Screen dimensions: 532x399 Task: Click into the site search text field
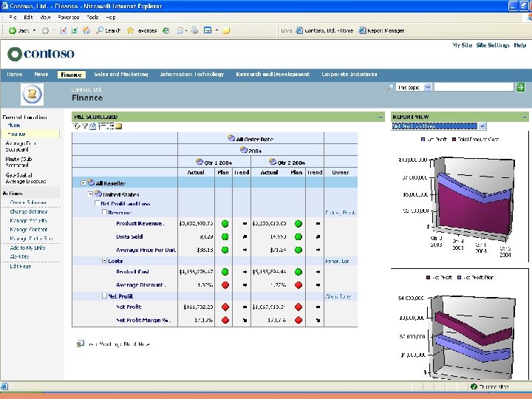[474, 87]
